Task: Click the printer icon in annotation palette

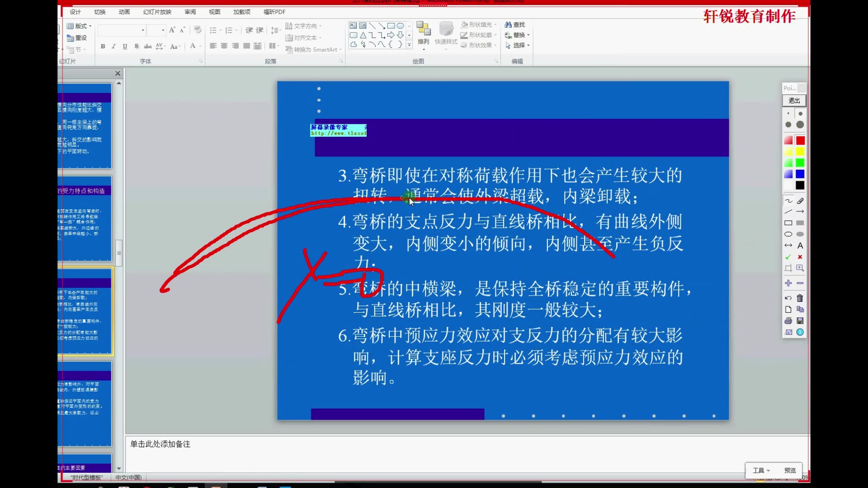Action: (788, 321)
